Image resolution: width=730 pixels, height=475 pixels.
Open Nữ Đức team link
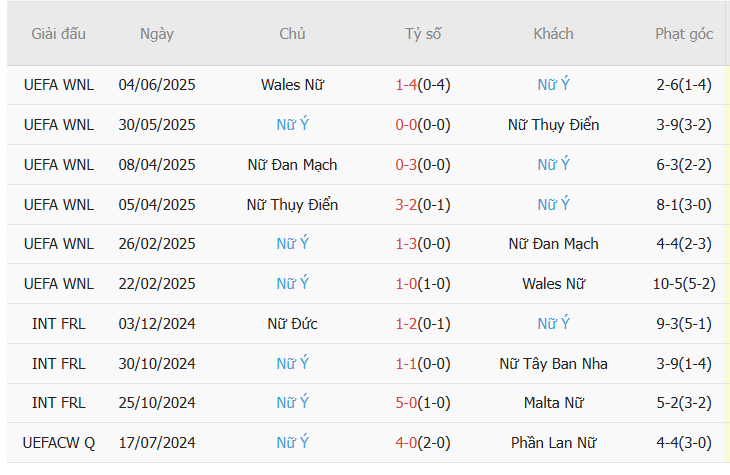tap(292, 324)
